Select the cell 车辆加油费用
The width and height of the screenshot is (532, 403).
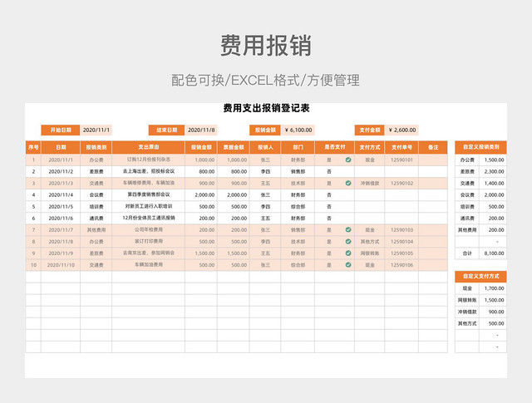tap(148, 265)
